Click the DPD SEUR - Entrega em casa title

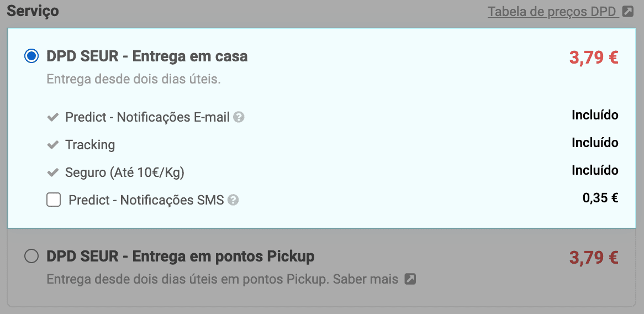[x=147, y=56]
